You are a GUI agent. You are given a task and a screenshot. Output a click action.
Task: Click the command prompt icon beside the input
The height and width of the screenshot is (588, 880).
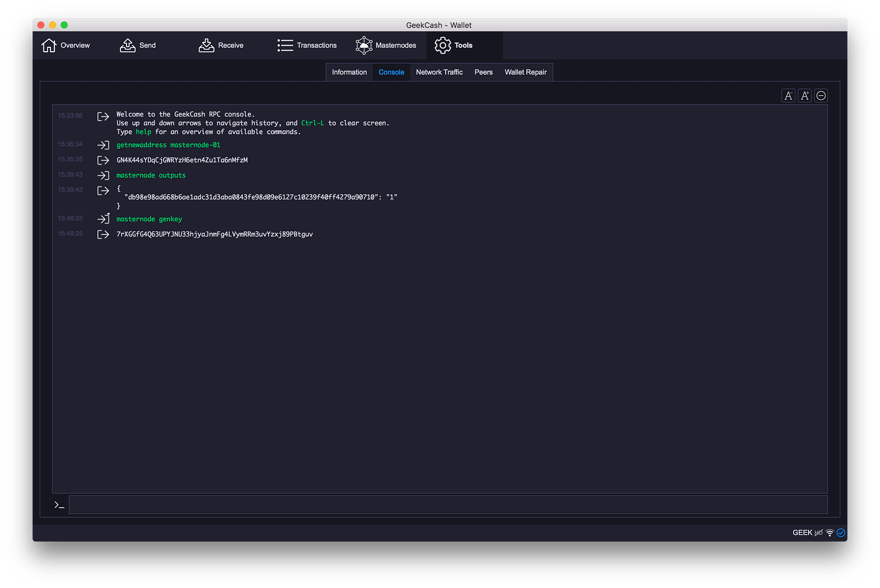tap(59, 504)
